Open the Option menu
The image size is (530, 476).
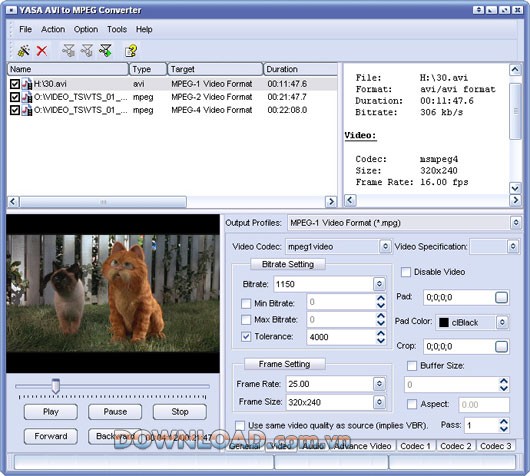coord(86,29)
